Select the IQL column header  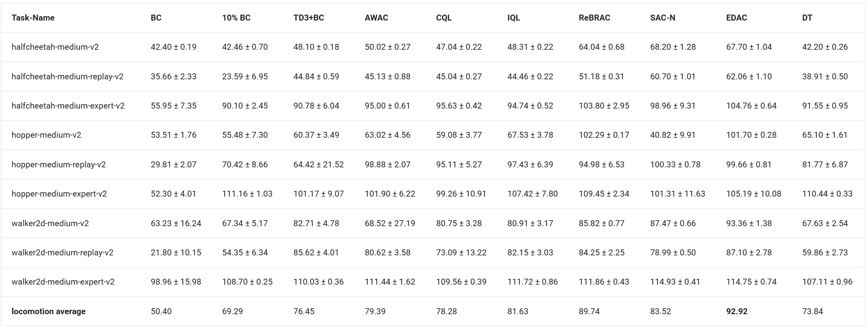coord(514,18)
